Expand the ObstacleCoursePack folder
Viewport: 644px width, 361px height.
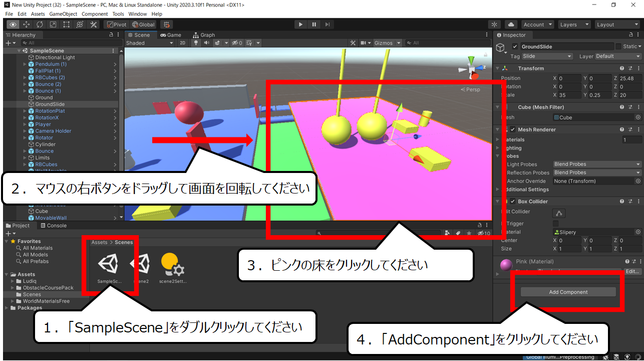coord(13,288)
